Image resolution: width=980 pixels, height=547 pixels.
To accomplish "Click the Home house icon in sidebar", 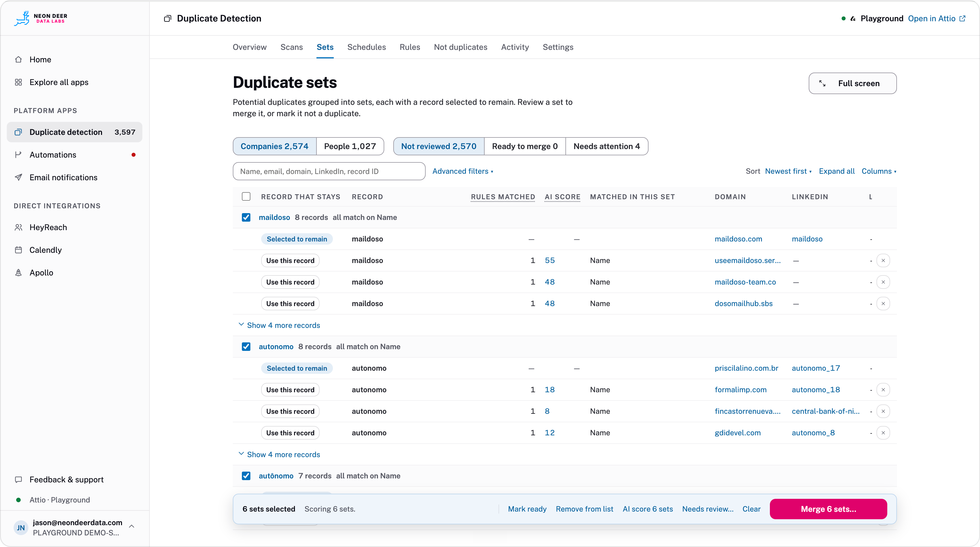I will (18, 59).
